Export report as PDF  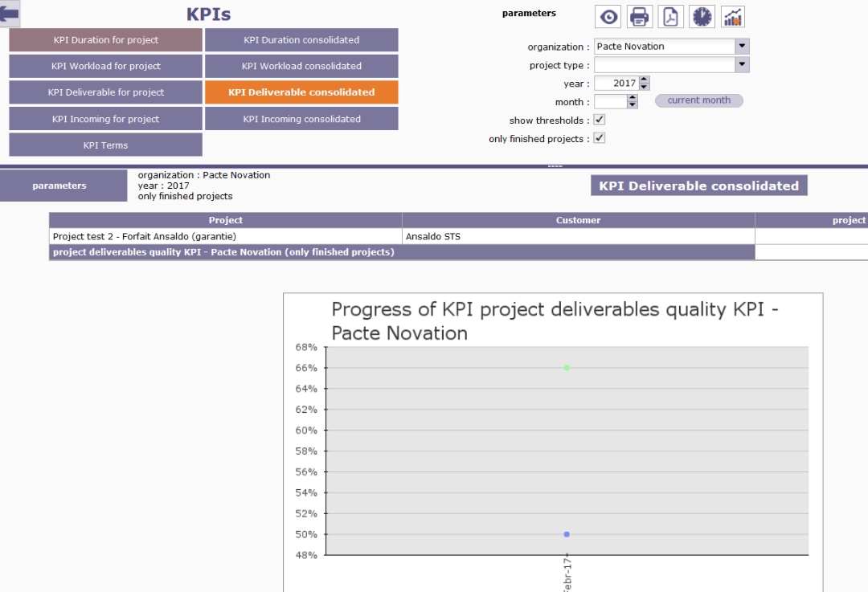point(670,17)
